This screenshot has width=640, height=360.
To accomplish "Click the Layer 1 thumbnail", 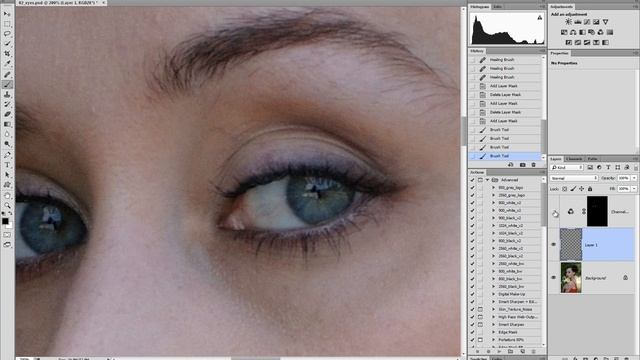I will (571, 244).
